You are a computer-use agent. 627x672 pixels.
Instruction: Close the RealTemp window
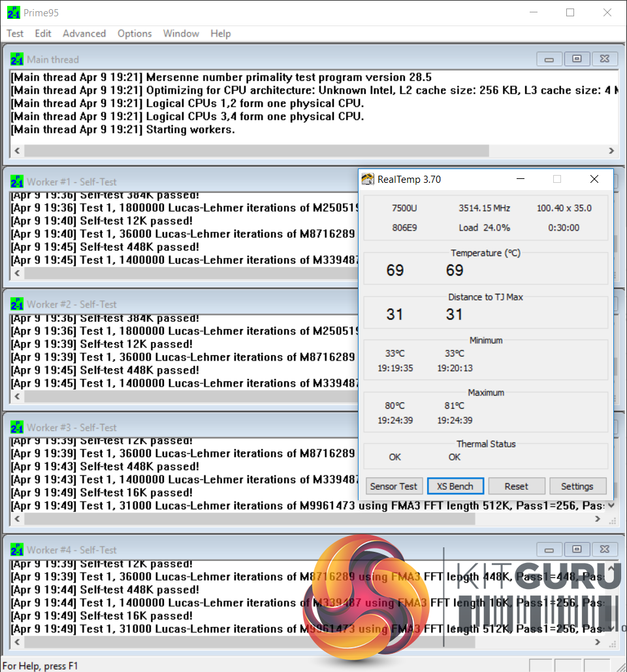[x=594, y=179]
